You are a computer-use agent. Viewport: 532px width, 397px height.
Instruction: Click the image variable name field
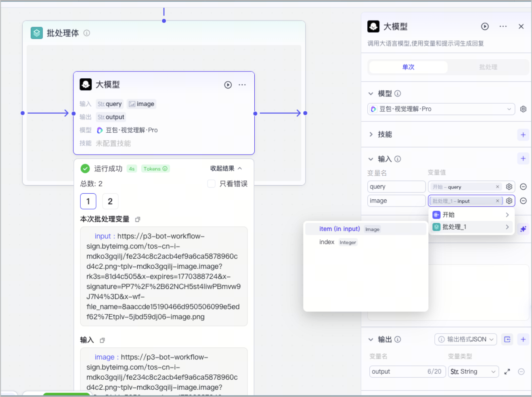pyautogui.click(x=396, y=201)
